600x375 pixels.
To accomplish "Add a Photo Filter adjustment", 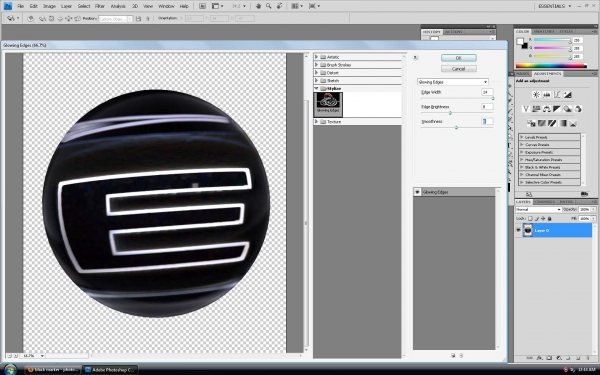I will 567,109.
